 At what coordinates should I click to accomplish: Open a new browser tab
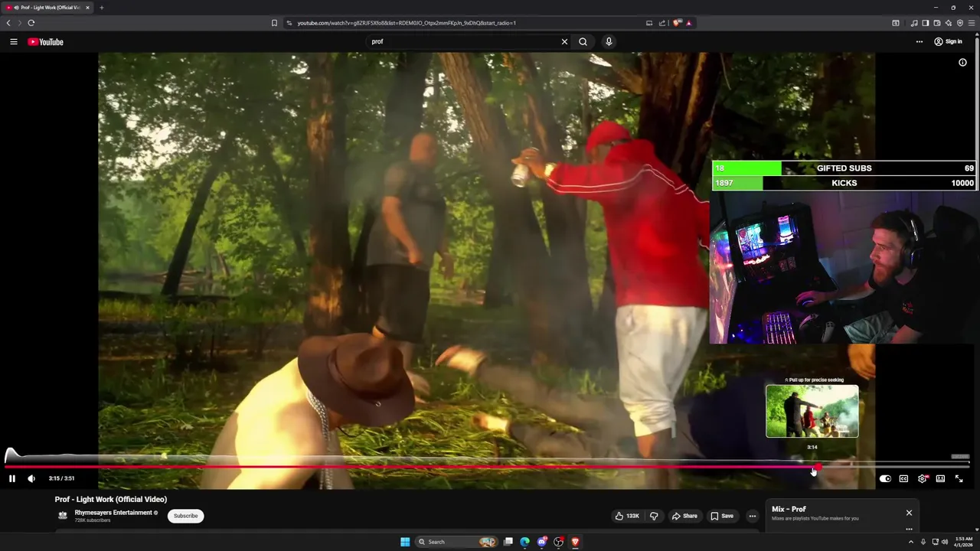(x=101, y=8)
